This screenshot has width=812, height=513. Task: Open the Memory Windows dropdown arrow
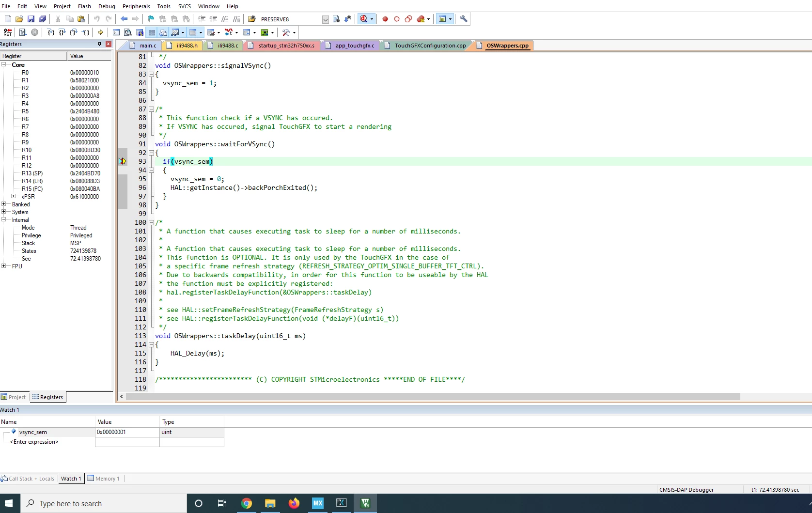tap(201, 32)
